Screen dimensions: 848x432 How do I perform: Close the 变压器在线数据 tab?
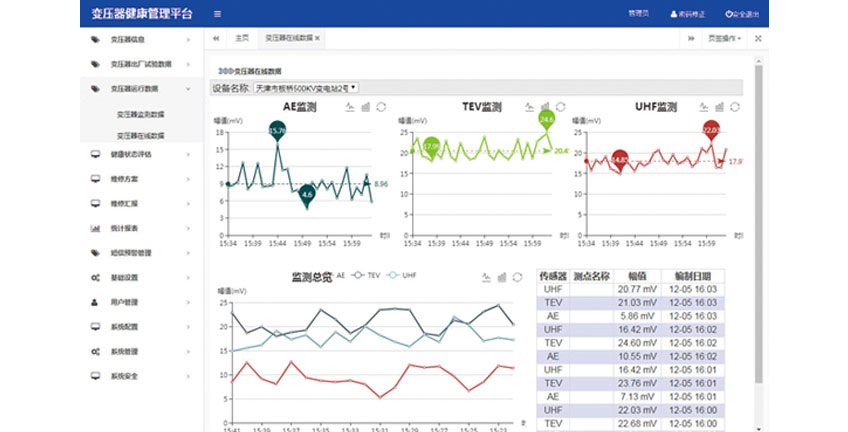click(x=317, y=38)
